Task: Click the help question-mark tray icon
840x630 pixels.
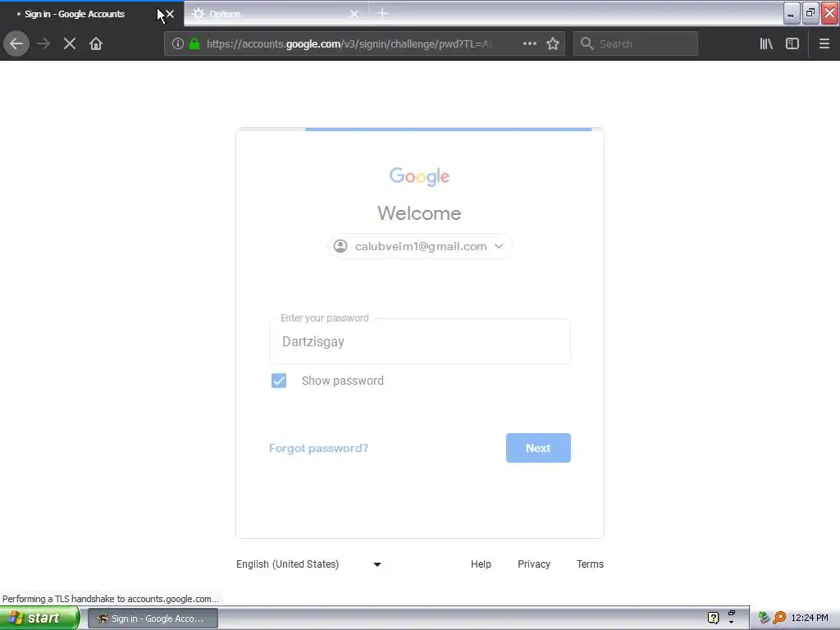Action: click(713, 619)
